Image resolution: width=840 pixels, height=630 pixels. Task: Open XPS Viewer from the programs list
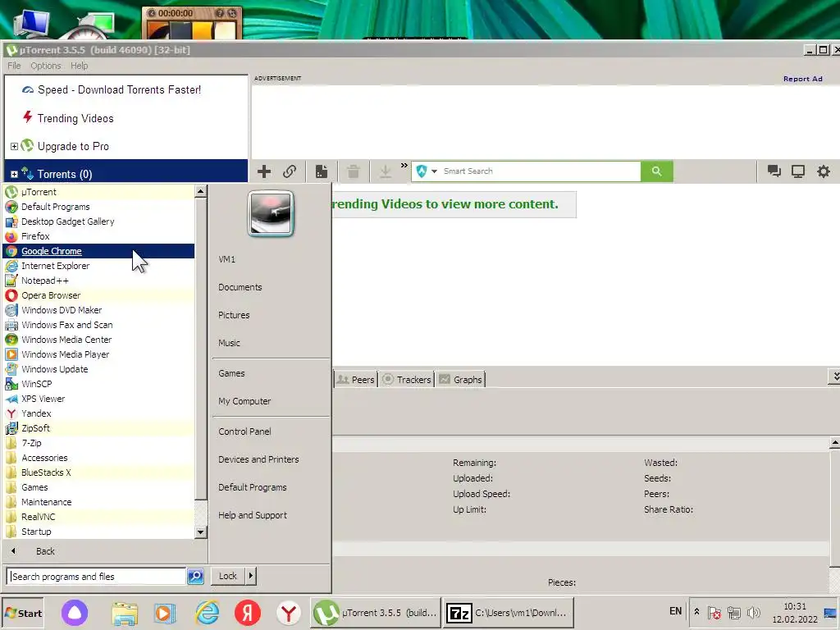[x=98, y=399]
